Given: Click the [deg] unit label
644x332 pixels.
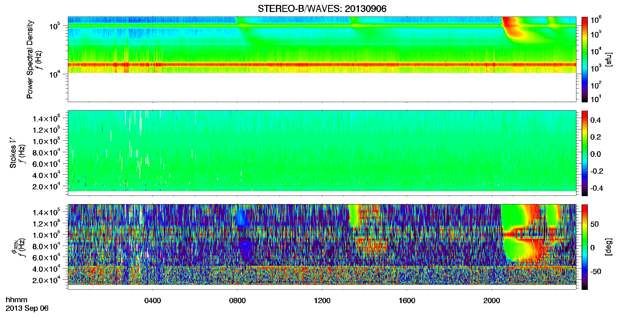Looking at the screenshot, I should tap(609, 247).
